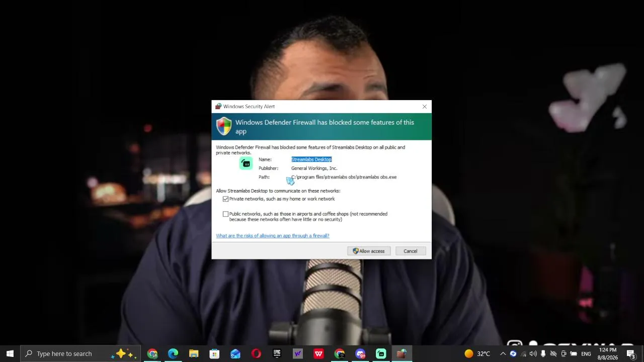Open WPS Office from the taskbar
Screen dimensions: 644x362
(x=318, y=354)
